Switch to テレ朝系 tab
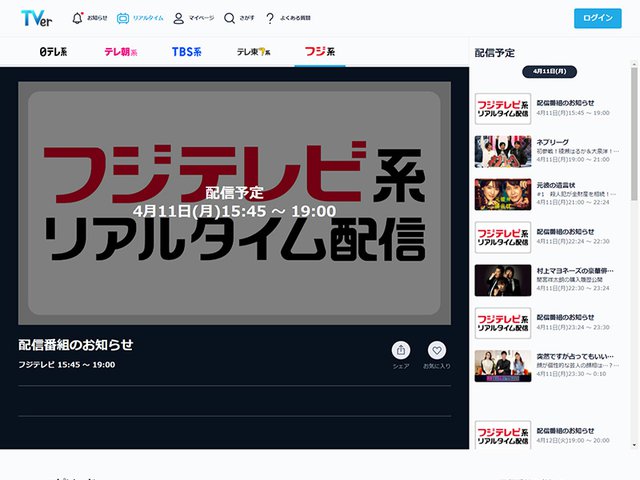Viewport: 640px width, 480px height. [x=120, y=51]
